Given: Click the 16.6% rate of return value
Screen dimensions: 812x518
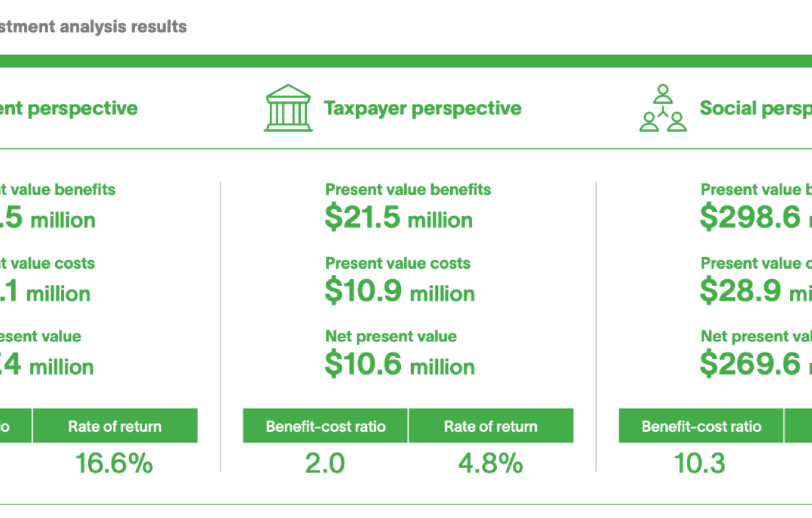Looking at the screenshot, I should coord(114,463).
